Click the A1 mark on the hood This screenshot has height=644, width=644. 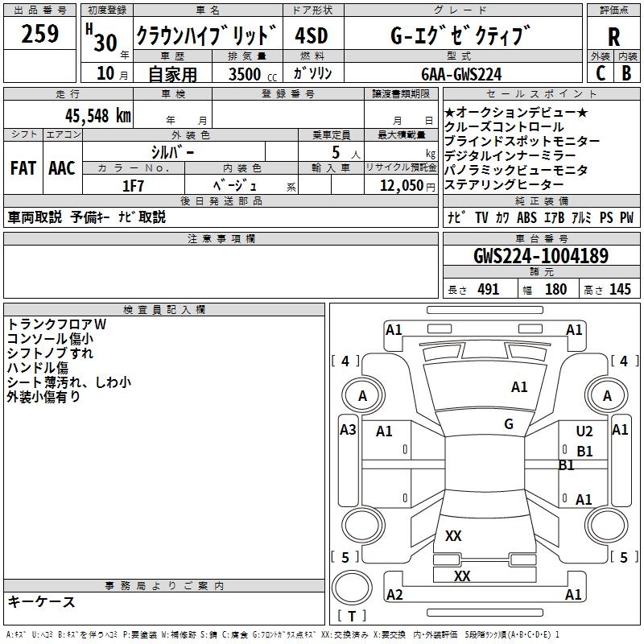519,387
